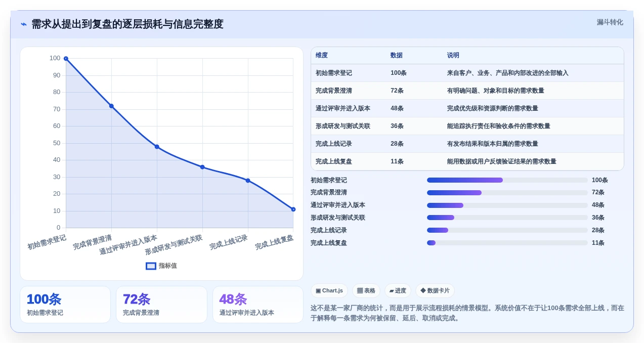Click the 数据 column header
The image size is (644, 343).
pos(397,56)
